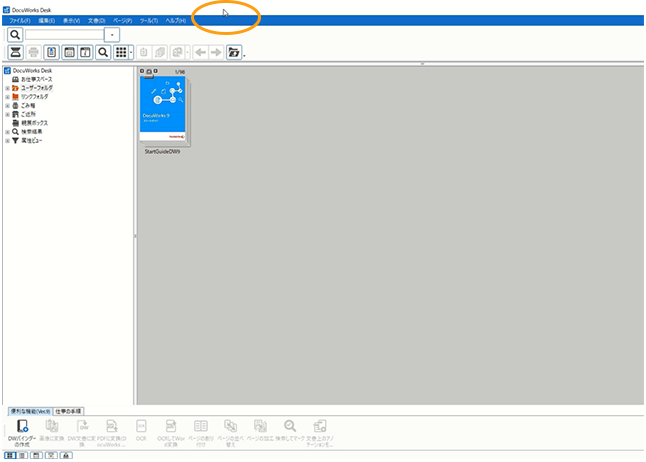Click the forward arrow in the toolbar
Image resolution: width=646 pixels, height=462 pixels.
click(216, 52)
